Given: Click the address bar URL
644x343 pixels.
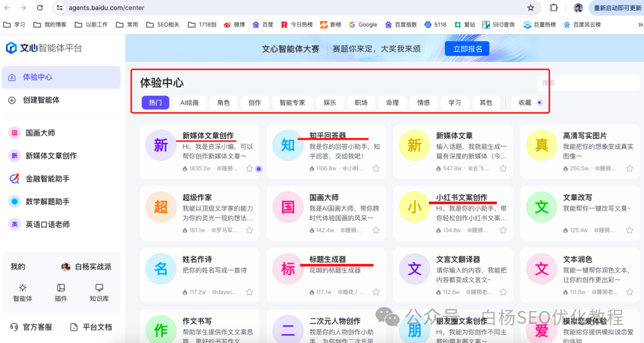Looking at the screenshot, I should (x=106, y=8).
